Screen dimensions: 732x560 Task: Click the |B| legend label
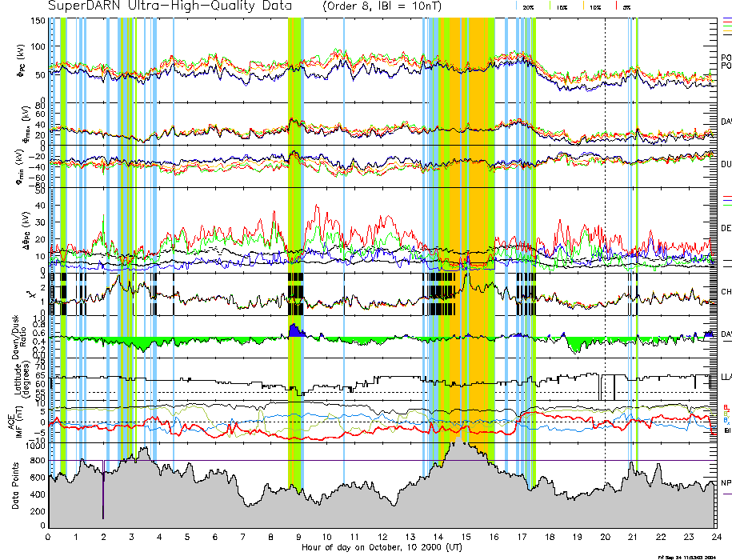[726, 430]
